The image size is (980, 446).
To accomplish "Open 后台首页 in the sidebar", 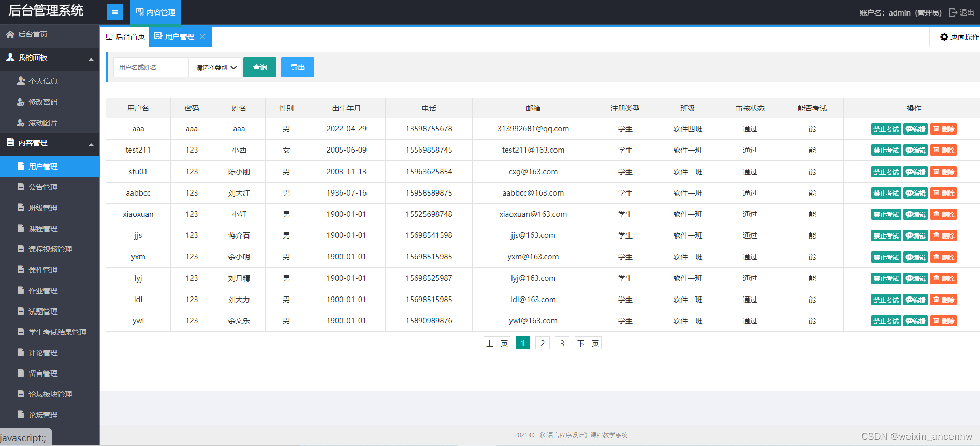I will pyautogui.click(x=50, y=34).
